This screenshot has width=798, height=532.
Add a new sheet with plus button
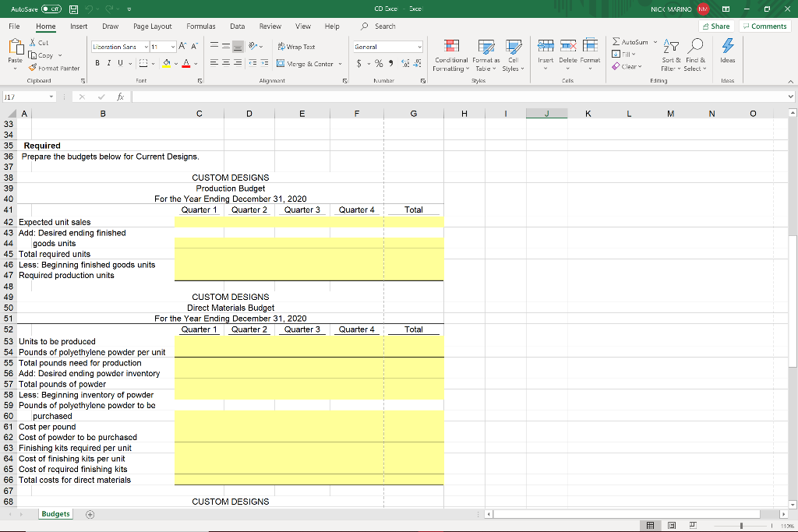[x=90, y=515]
